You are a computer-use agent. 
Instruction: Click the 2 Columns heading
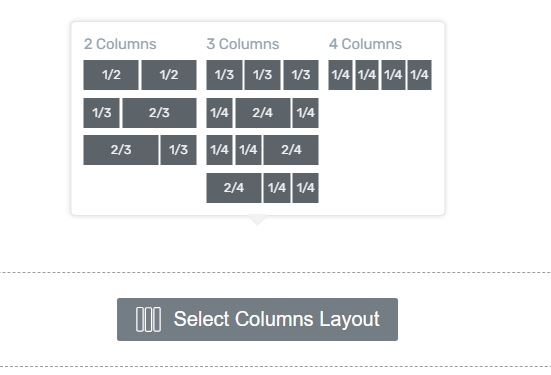[x=120, y=44]
